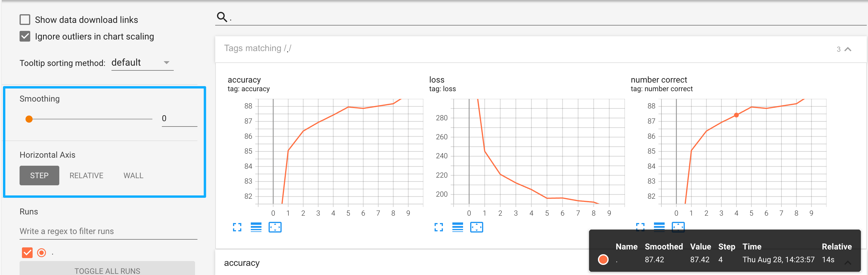Click the 'Tags matching /./' header text
This screenshot has height=275, width=868.
point(258,48)
